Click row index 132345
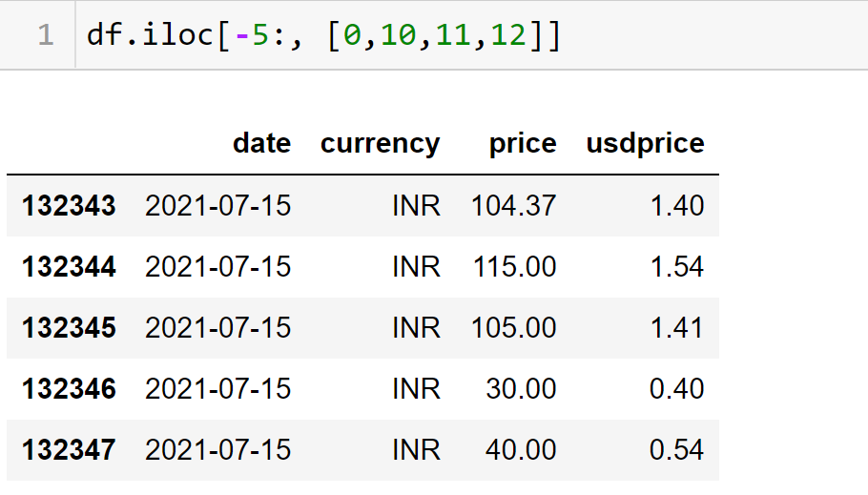Image resolution: width=868 pixels, height=495 pixels. pos(69,327)
